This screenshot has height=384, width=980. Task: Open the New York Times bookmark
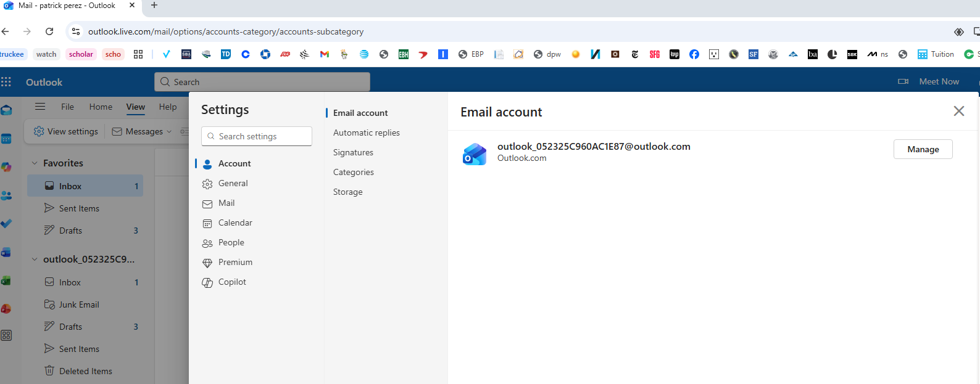(x=635, y=54)
